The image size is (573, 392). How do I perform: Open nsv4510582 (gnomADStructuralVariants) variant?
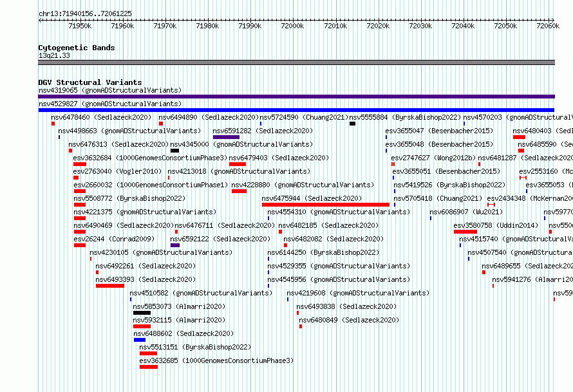201,293
